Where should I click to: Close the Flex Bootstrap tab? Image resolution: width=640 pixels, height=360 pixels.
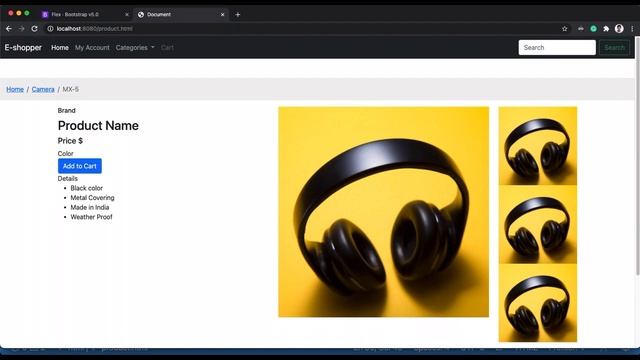click(127, 15)
